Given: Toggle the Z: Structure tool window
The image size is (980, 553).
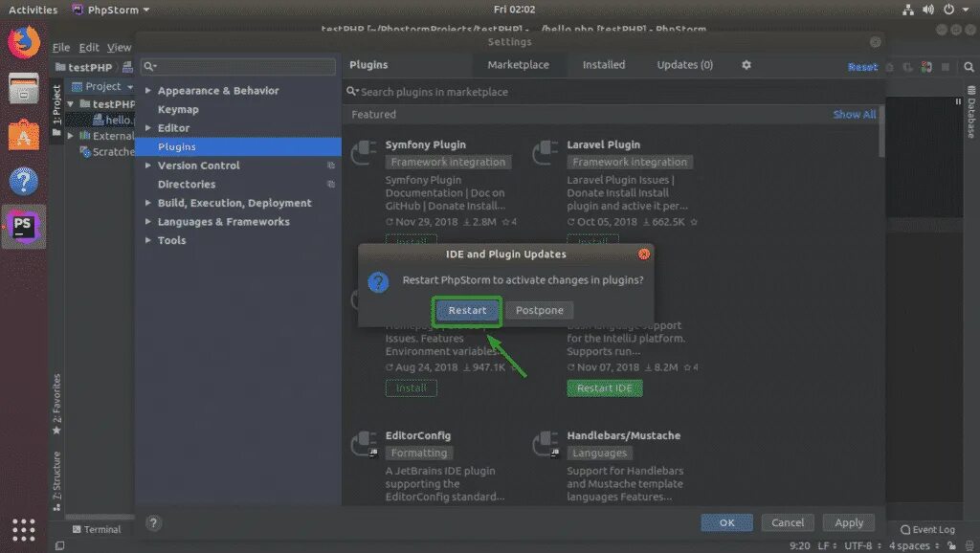Looking at the screenshot, I should tap(56, 480).
